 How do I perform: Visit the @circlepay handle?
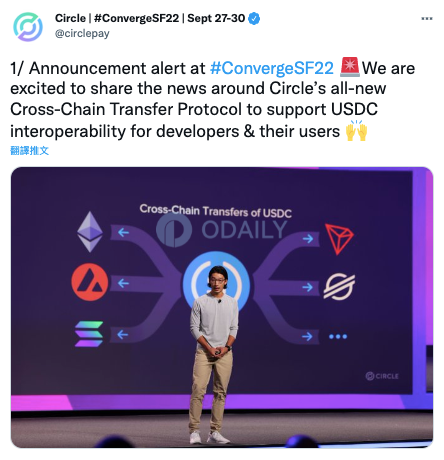(x=82, y=33)
